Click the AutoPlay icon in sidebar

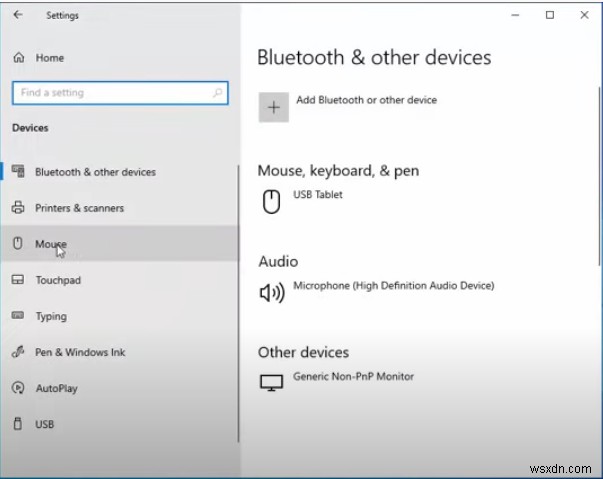[x=17, y=388]
